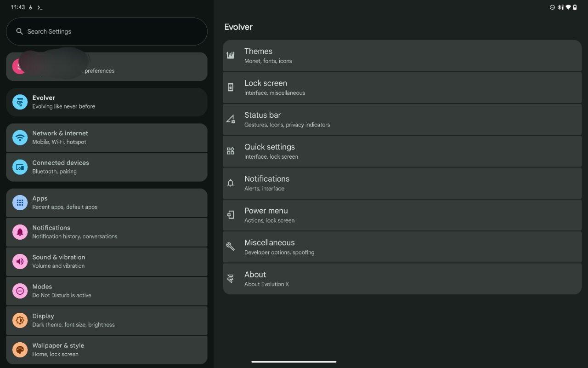Screen dimensions: 588x368
Task: Open Themes settings
Action: [402, 56]
